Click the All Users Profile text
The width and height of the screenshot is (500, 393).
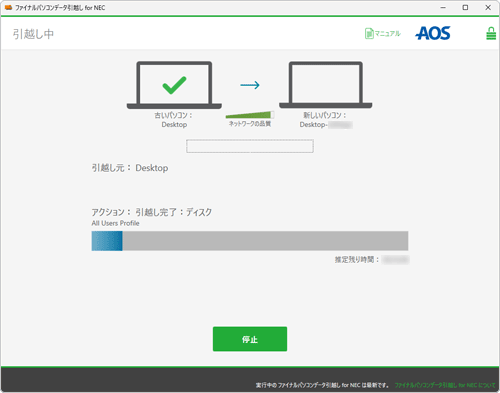coord(115,223)
